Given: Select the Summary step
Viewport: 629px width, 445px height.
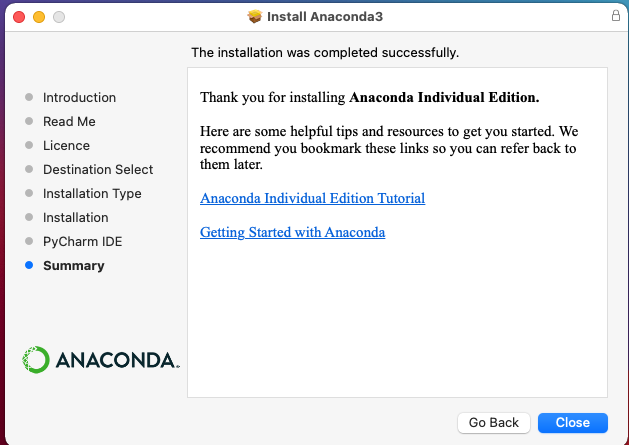Looking at the screenshot, I should pyautogui.click(x=73, y=265).
